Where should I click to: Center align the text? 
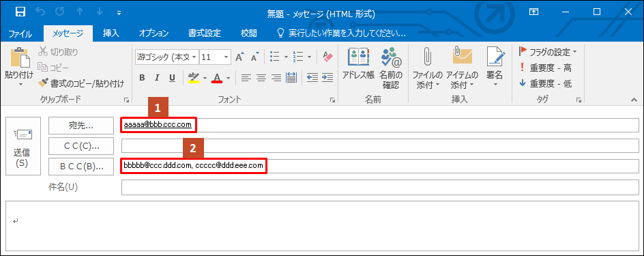(261, 78)
